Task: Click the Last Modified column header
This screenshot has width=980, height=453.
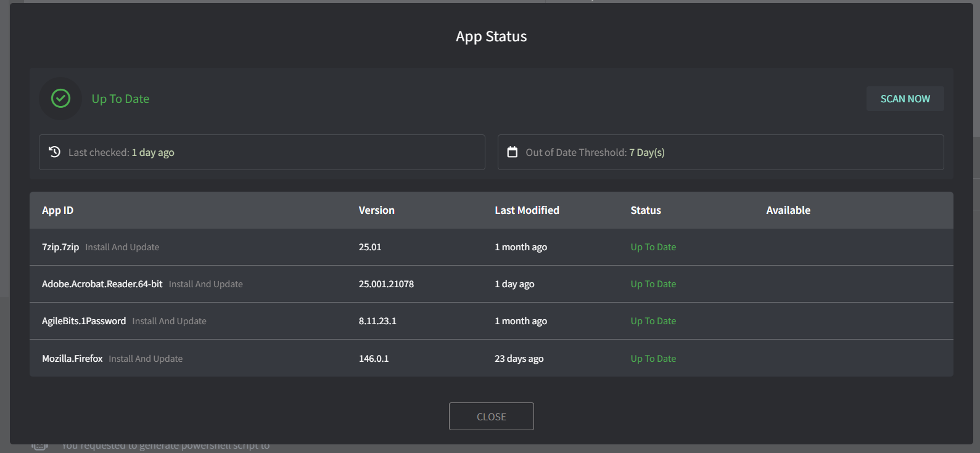Action: 527,211
